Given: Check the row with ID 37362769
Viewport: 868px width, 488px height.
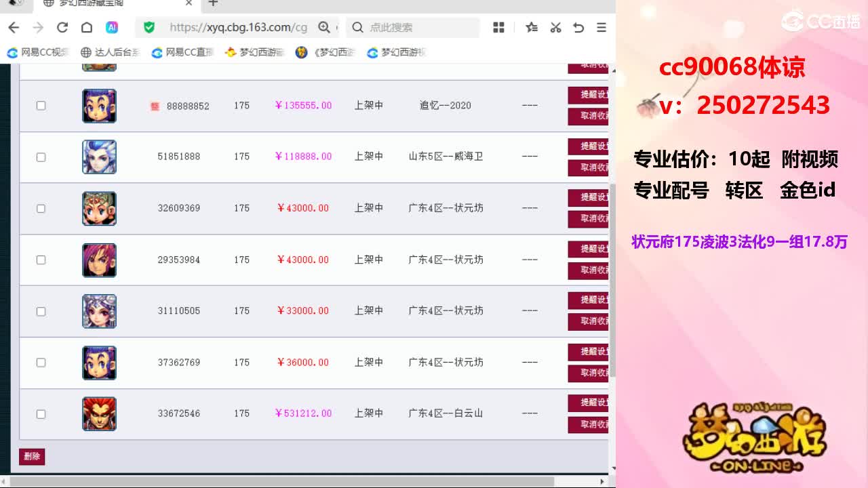Looking at the screenshot, I should coord(41,363).
